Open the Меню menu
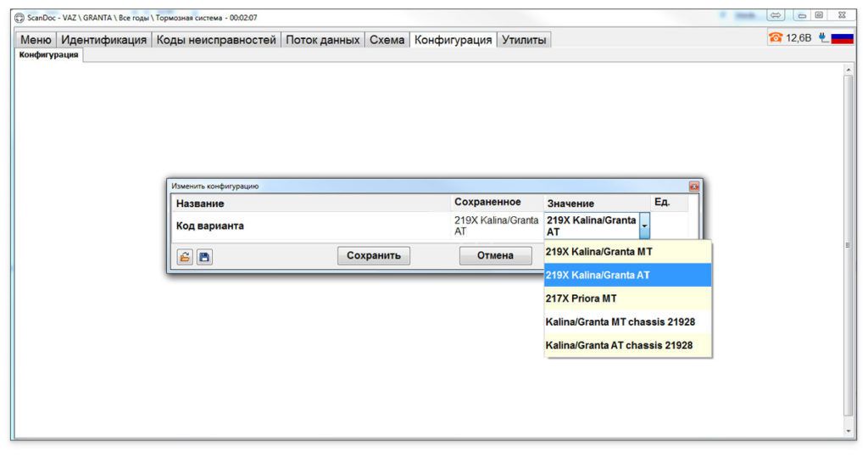 tap(36, 40)
